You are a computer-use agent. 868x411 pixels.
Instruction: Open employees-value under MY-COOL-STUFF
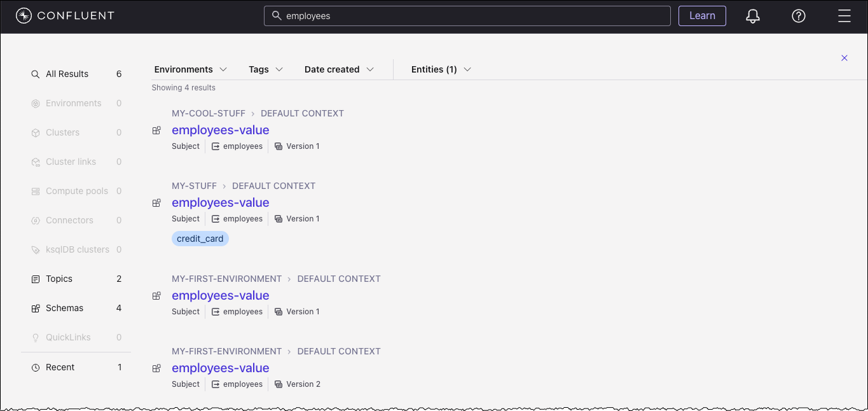click(x=220, y=130)
